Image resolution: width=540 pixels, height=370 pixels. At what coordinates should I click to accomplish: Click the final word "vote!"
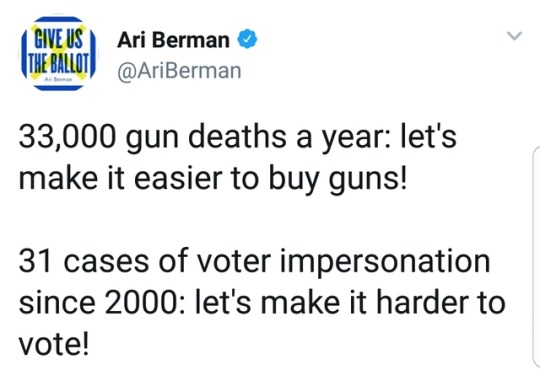[x=54, y=344]
